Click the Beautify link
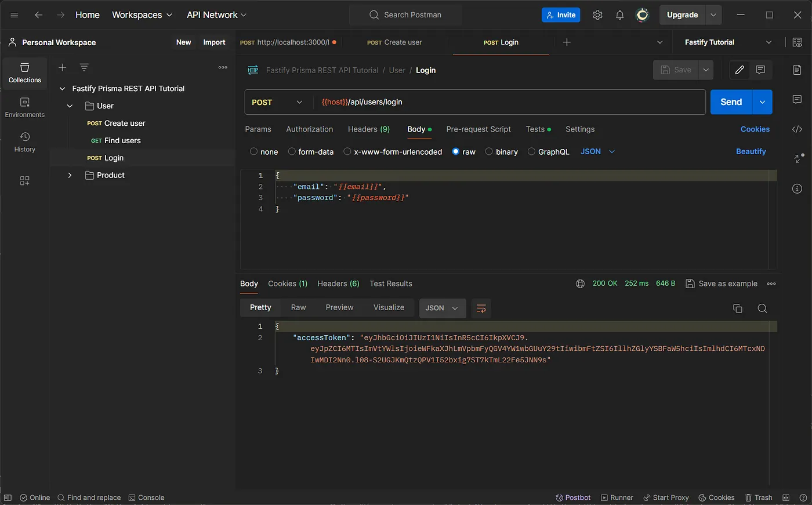 tap(751, 151)
